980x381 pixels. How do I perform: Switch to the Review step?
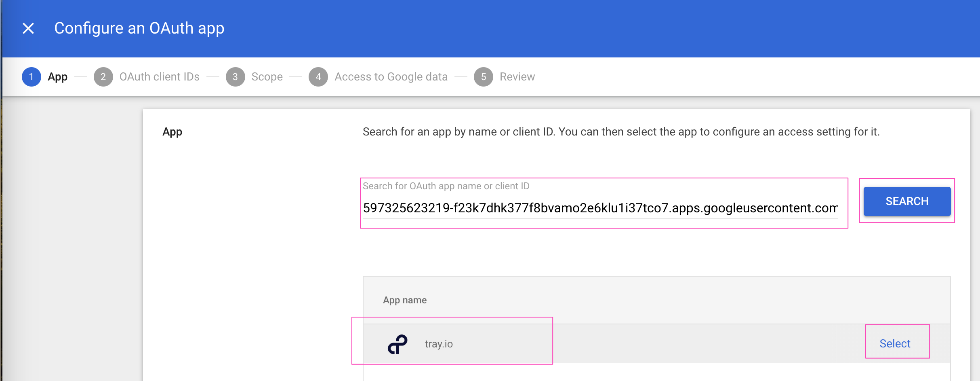point(517,77)
